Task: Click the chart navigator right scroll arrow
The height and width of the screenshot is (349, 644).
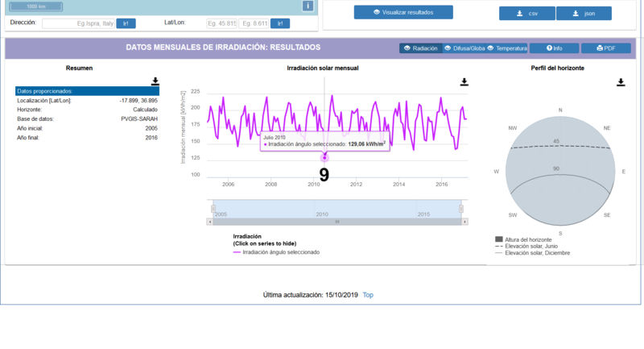Action: [x=465, y=222]
